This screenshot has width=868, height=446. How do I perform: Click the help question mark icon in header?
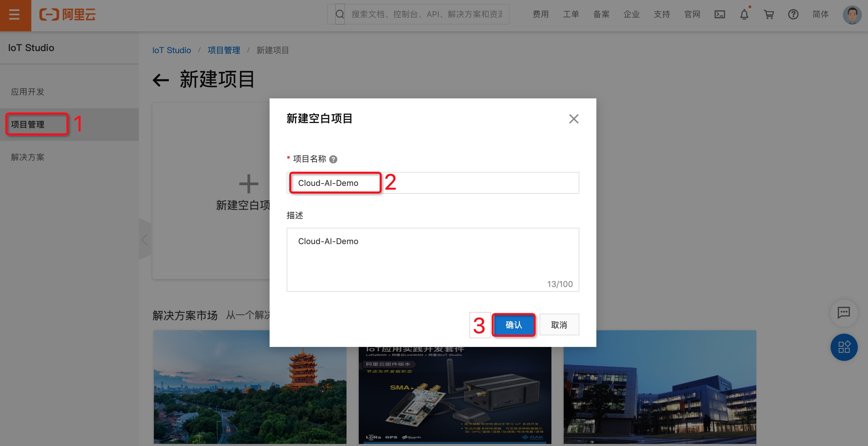tap(793, 14)
